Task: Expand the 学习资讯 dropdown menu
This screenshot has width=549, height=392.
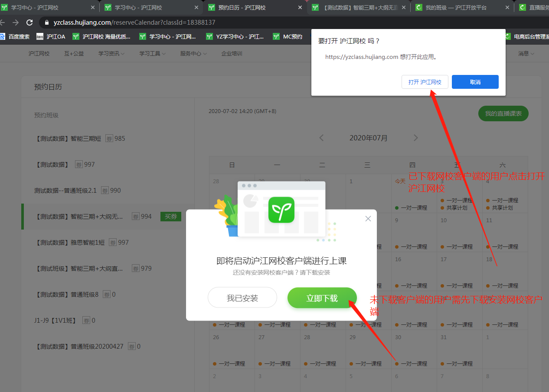Action: (x=111, y=54)
